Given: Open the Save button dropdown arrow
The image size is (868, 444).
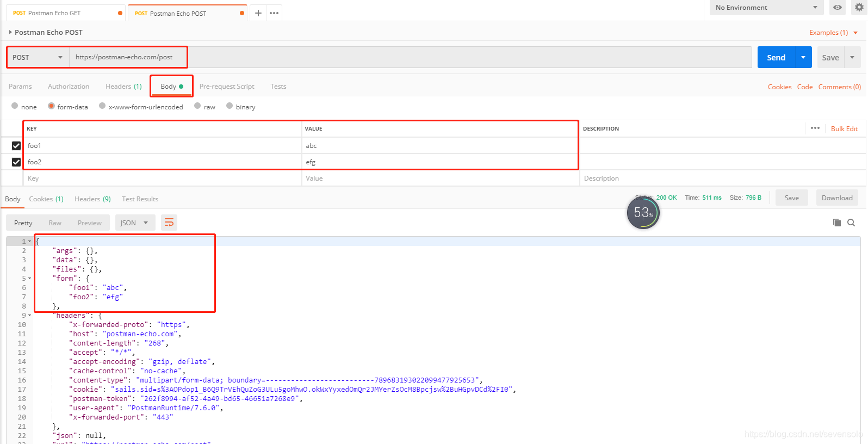Looking at the screenshot, I should click(x=852, y=57).
